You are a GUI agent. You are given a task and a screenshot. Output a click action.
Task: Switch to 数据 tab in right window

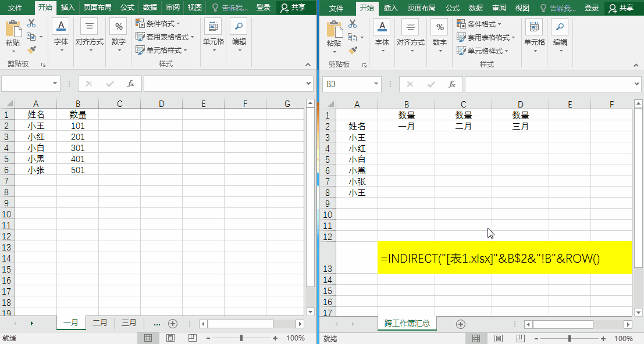[x=476, y=8]
